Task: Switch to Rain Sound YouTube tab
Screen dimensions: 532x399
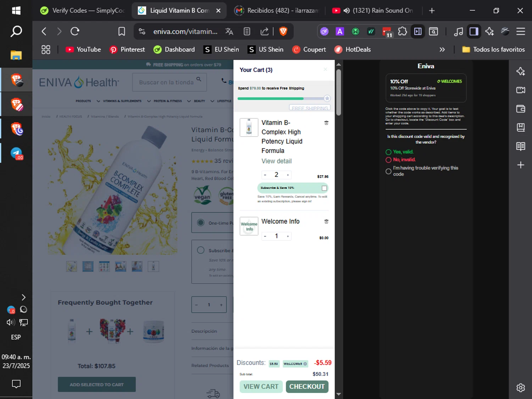Action: click(x=373, y=11)
